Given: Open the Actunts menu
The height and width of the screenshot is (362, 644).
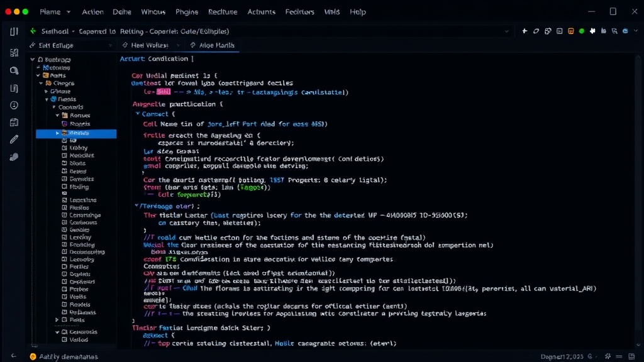Looking at the screenshot, I should 261,12.
